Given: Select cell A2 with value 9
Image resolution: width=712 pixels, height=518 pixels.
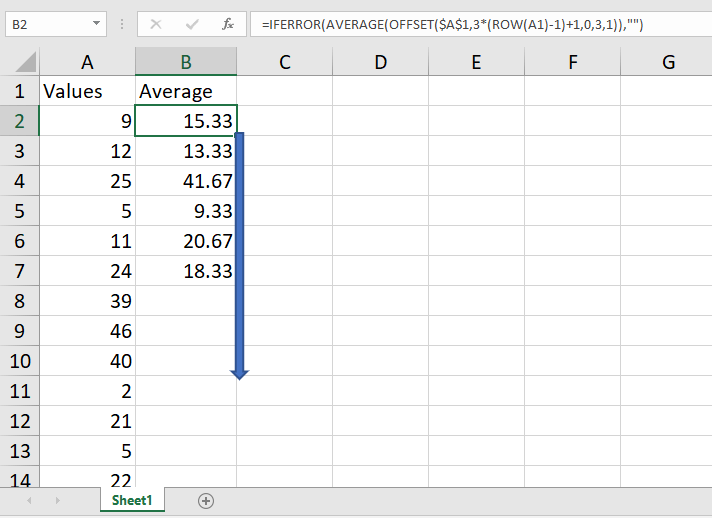Looking at the screenshot, I should (x=88, y=121).
